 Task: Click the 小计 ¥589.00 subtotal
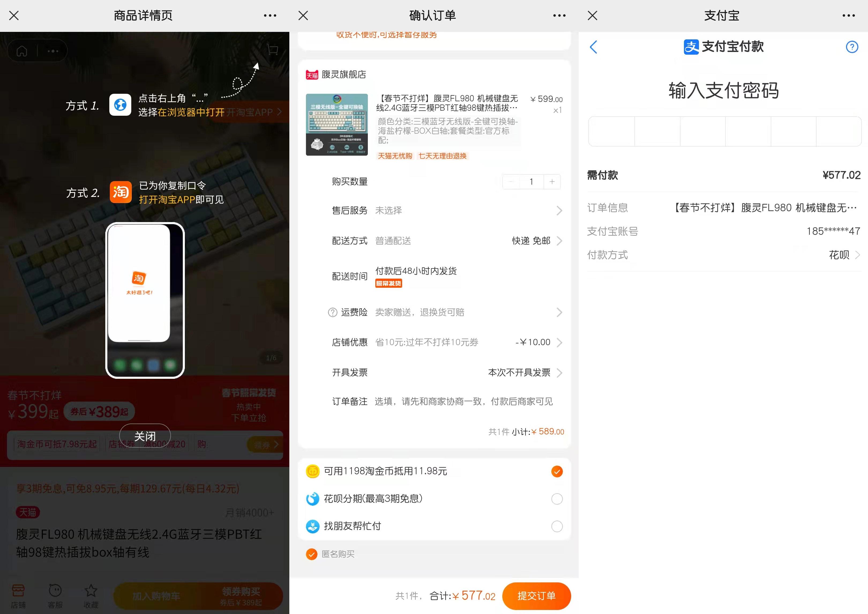(538, 432)
